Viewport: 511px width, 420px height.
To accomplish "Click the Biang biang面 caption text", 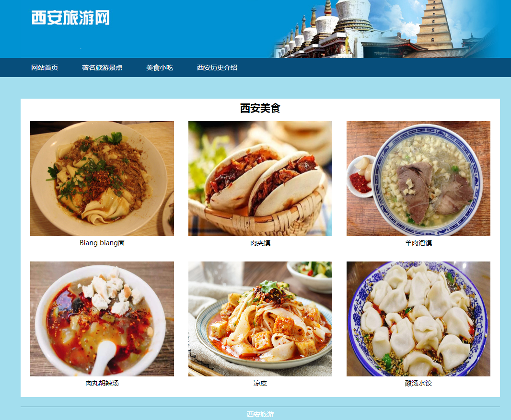I will (102, 243).
